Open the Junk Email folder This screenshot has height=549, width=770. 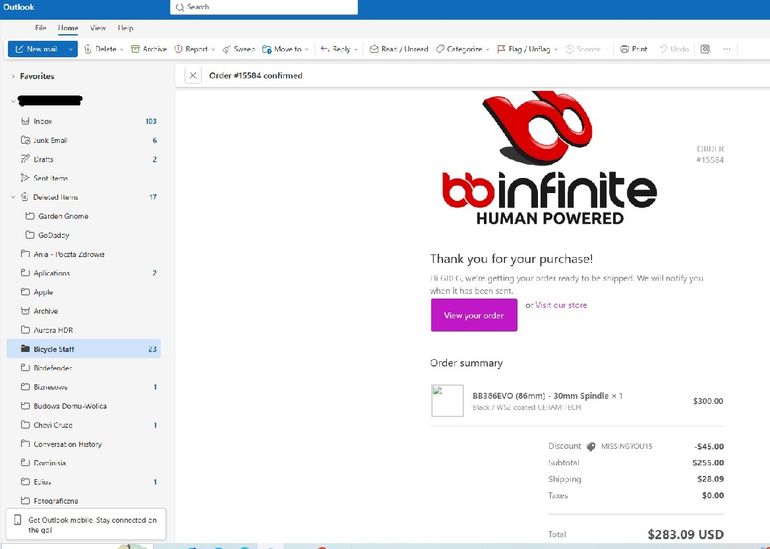click(83, 140)
